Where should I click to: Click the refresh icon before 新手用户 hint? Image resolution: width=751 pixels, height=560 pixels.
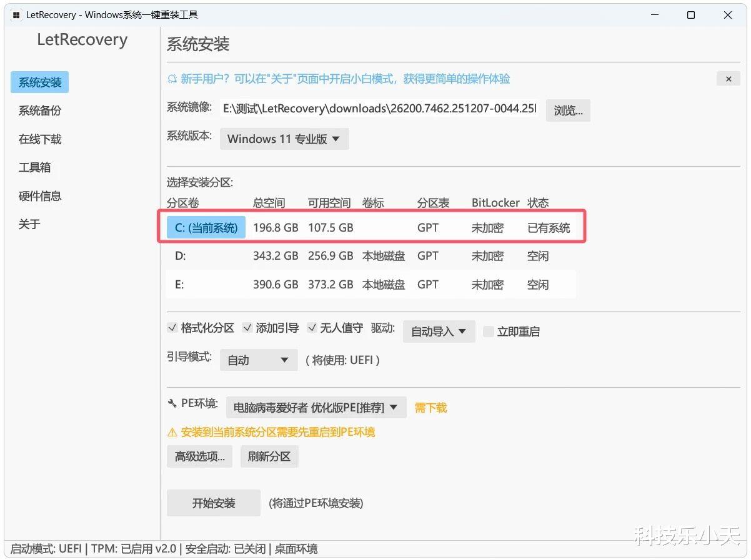(172, 79)
